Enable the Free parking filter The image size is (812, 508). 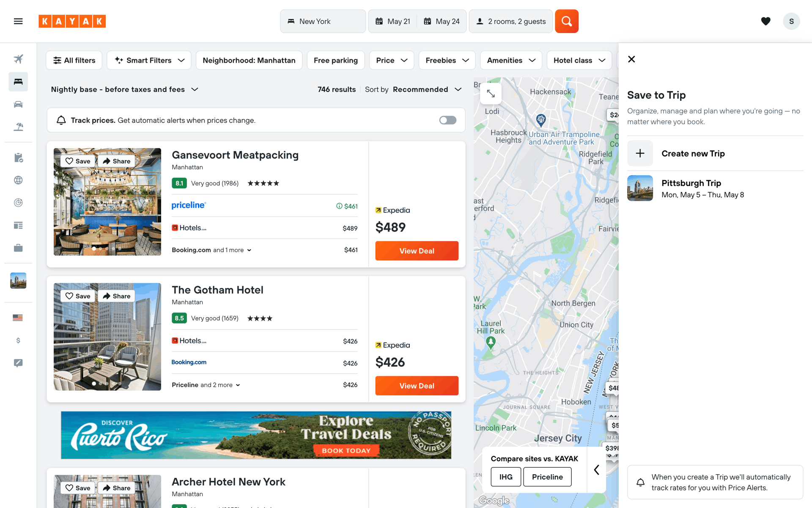[x=336, y=60]
